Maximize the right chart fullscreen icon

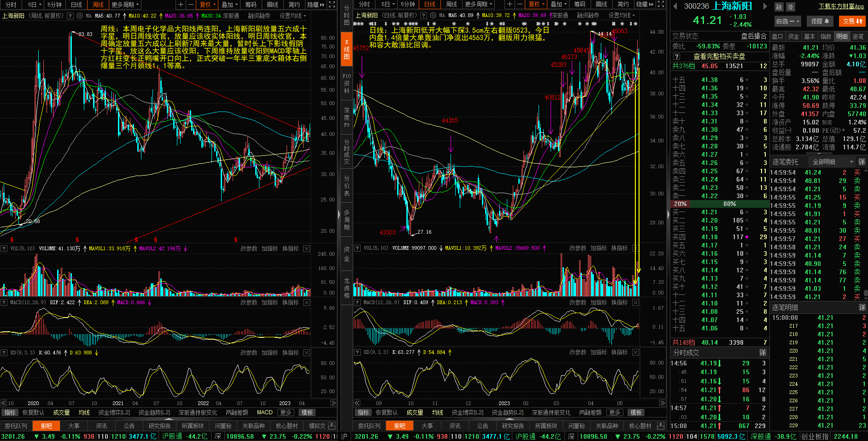click(661, 5)
